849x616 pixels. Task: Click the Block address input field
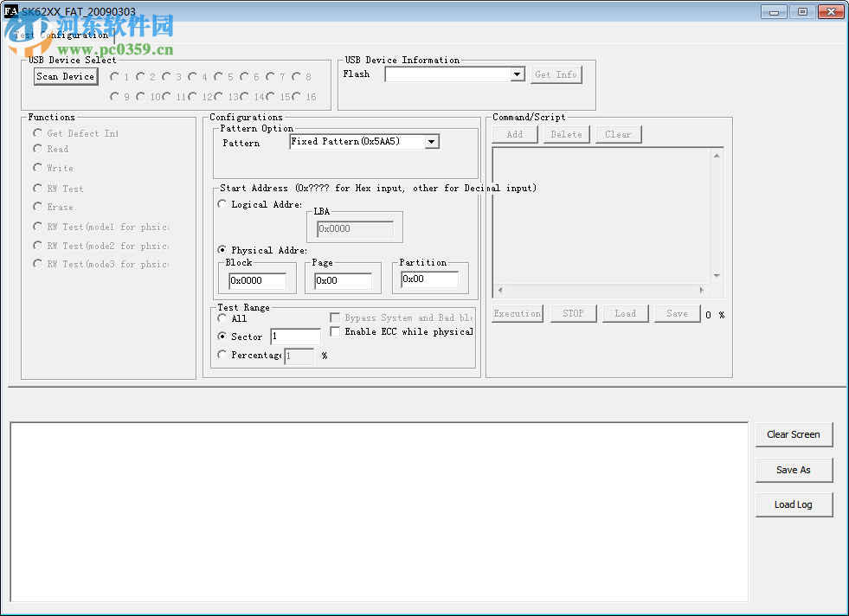[x=258, y=281]
